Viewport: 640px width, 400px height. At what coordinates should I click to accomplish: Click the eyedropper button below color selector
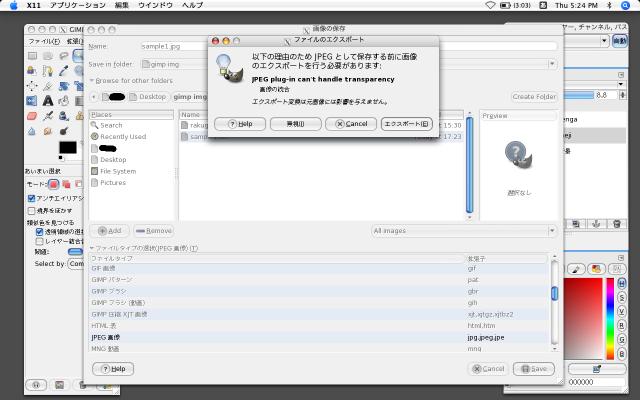coord(597,369)
